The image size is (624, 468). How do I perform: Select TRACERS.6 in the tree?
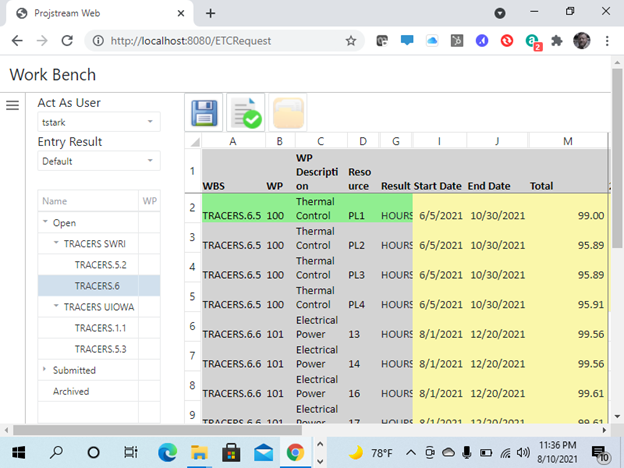click(97, 286)
